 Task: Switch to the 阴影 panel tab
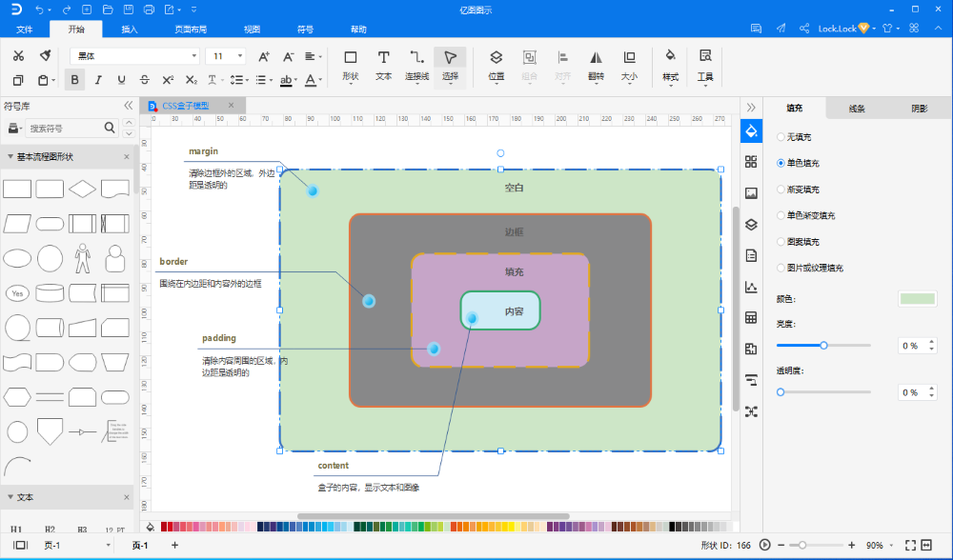[x=920, y=109]
